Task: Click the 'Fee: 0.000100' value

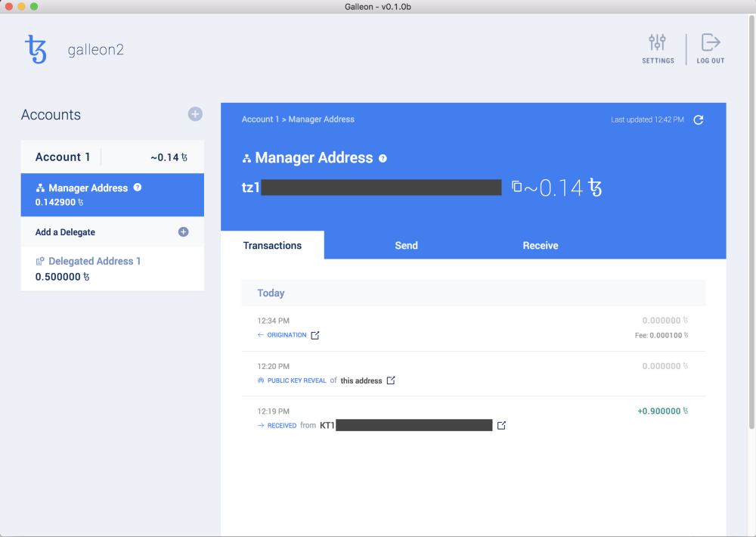Action: pyautogui.click(x=661, y=335)
